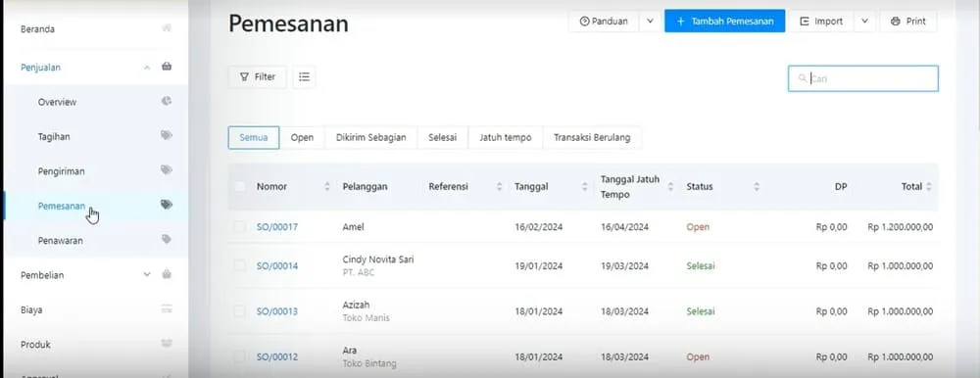Viewport: 980px width, 378px height.
Task: Click the Print button
Action: tap(908, 22)
